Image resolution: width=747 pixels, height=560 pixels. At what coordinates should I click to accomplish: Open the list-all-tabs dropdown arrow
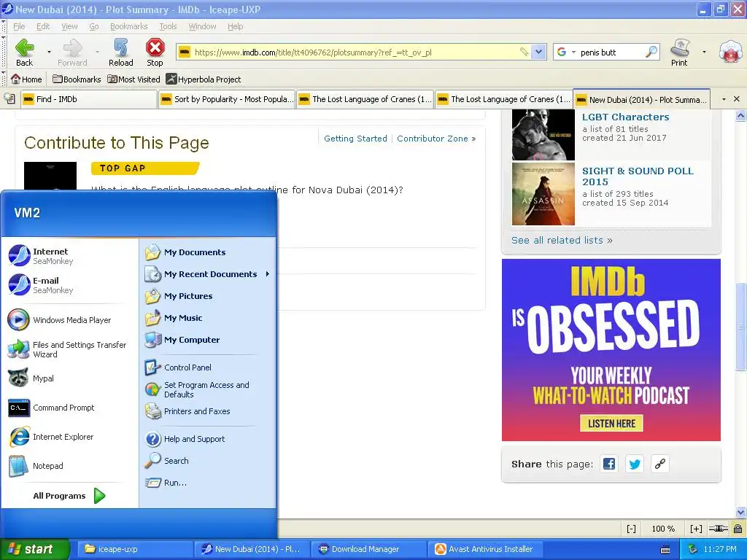point(724,99)
